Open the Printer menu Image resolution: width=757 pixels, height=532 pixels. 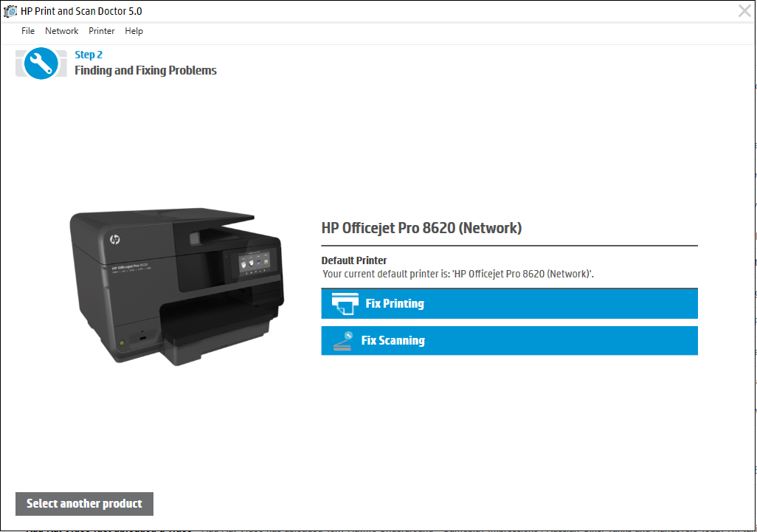pos(101,30)
